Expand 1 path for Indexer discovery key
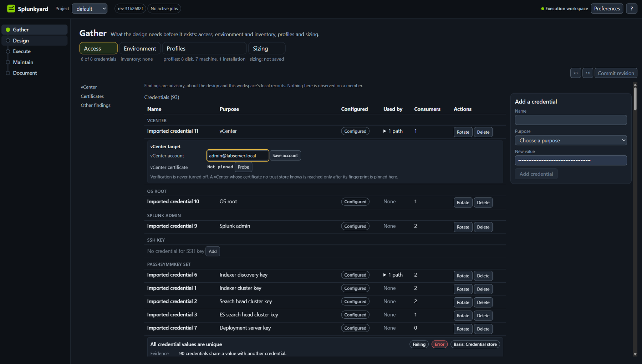 393,275
